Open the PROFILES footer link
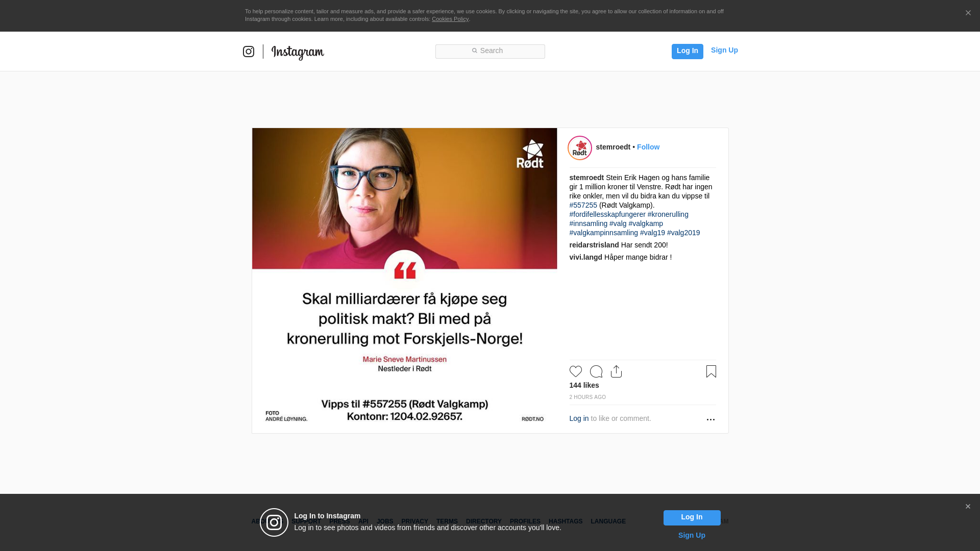Image resolution: width=980 pixels, height=551 pixels. (525, 521)
